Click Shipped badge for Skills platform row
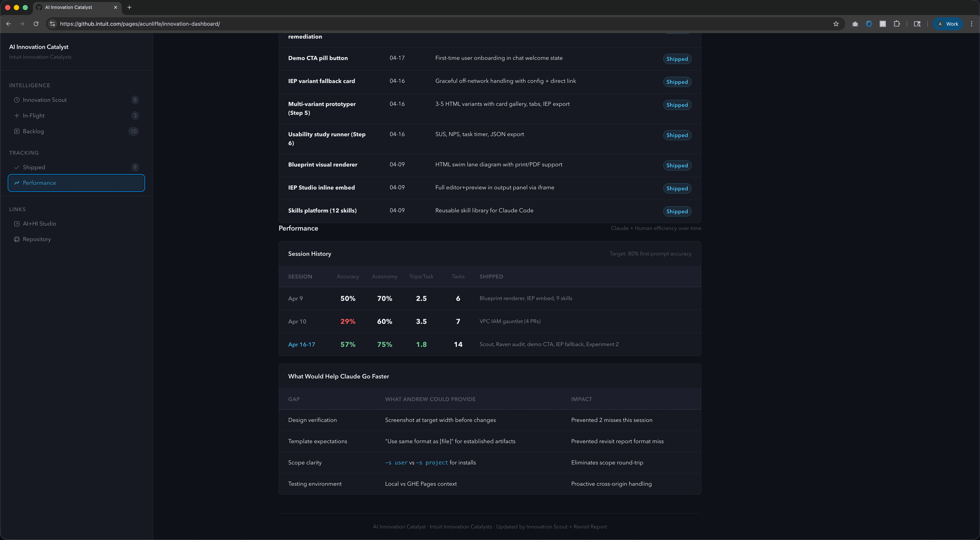 coord(677,211)
